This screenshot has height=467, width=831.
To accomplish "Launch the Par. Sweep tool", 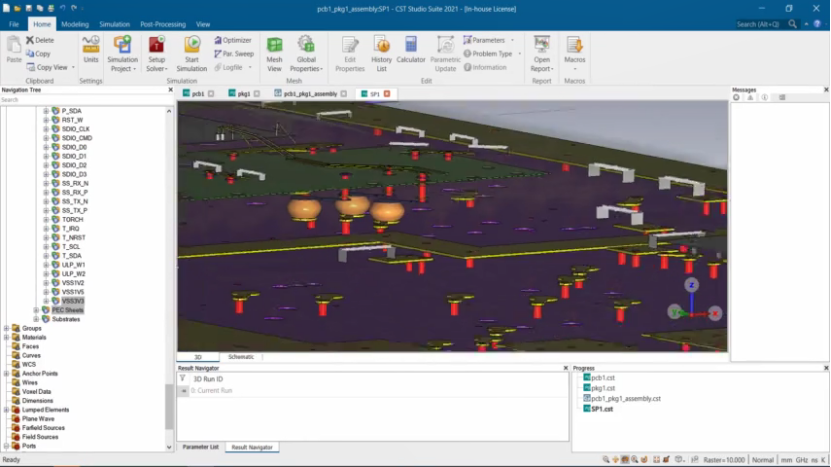I will 234,54.
